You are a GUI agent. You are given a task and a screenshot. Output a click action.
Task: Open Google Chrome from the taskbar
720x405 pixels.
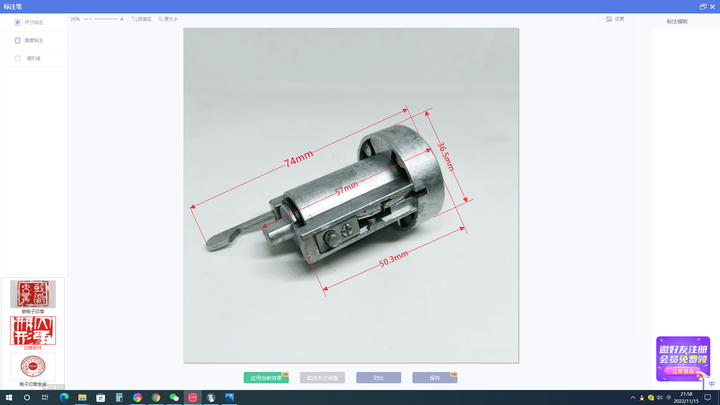click(x=156, y=398)
